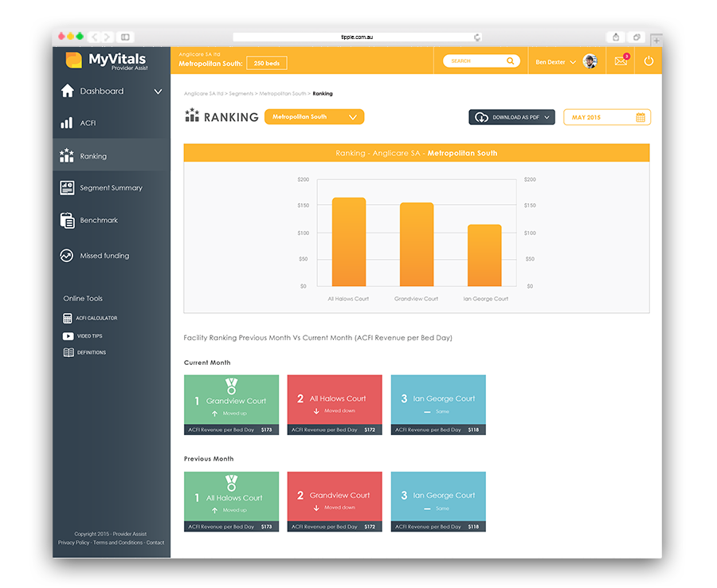Click the Benchmark clipboard icon
This screenshot has width=717, height=588.
(67, 220)
